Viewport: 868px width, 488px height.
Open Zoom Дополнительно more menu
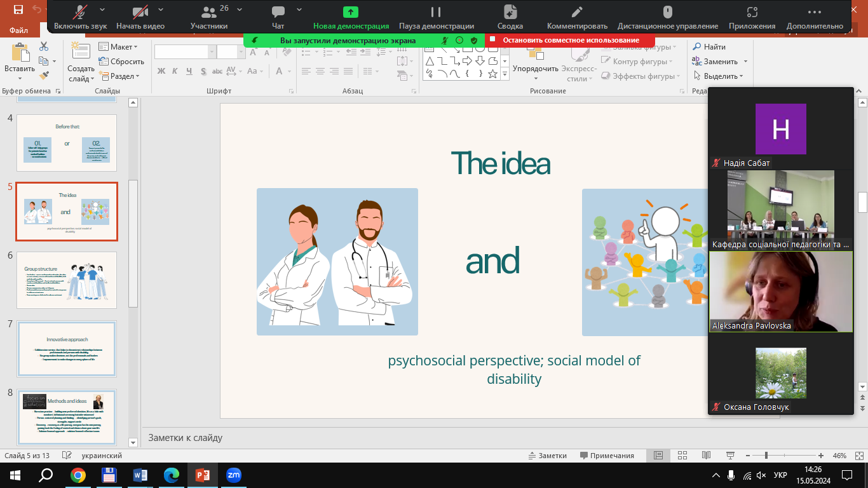coord(814,18)
